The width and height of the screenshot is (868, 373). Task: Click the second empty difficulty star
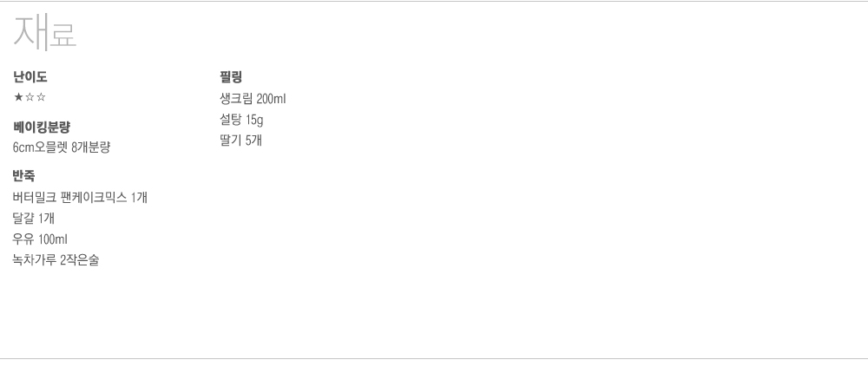(x=30, y=97)
